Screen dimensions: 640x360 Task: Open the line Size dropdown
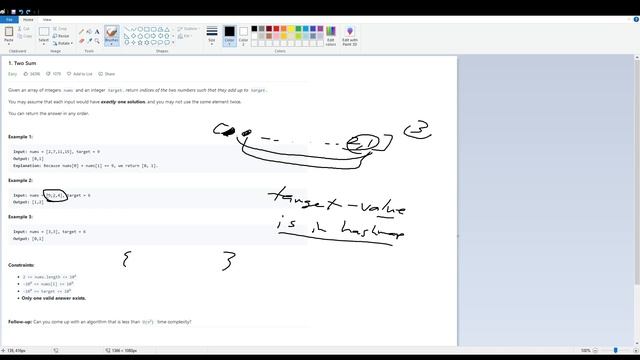[211, 36]
